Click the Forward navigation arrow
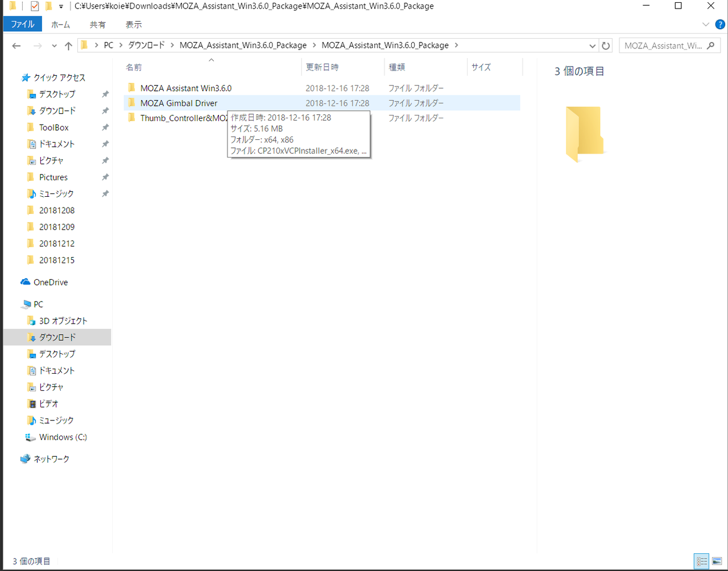The height and width of the screenshot is (571, 728). pos(38,45)
